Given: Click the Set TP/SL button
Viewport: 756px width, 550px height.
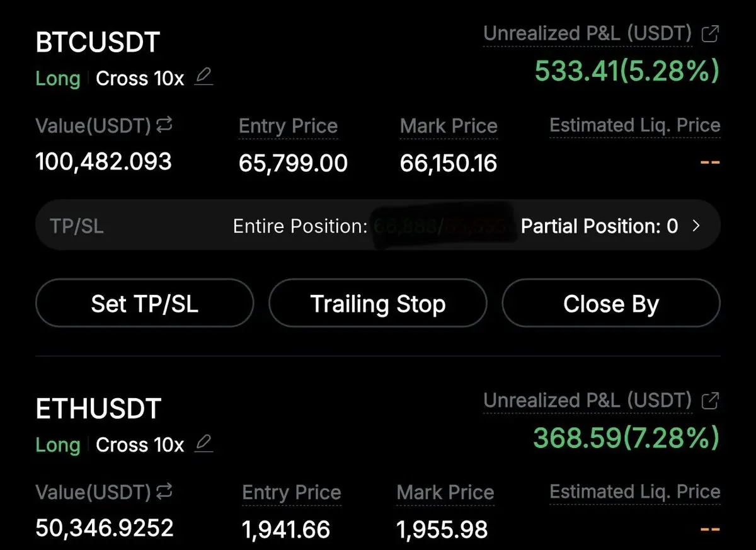Looking at the screenshot, I should pos(144,304).
